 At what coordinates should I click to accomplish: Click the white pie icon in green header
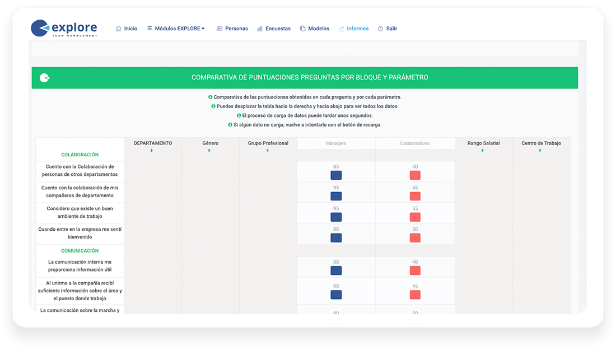pos(44,78)
